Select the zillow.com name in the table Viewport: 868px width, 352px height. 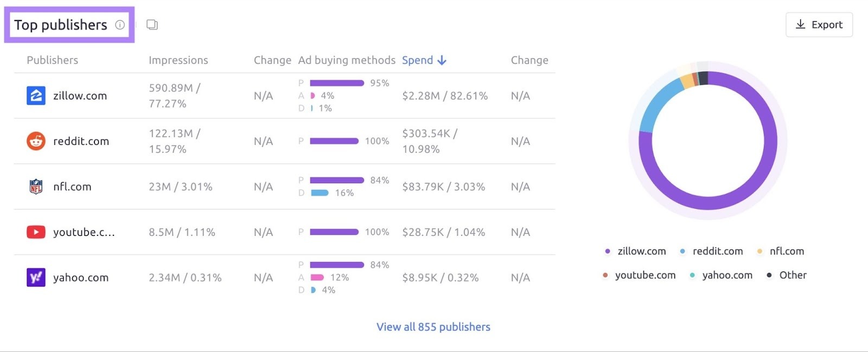pyautogui.click(x=80, y=95)
